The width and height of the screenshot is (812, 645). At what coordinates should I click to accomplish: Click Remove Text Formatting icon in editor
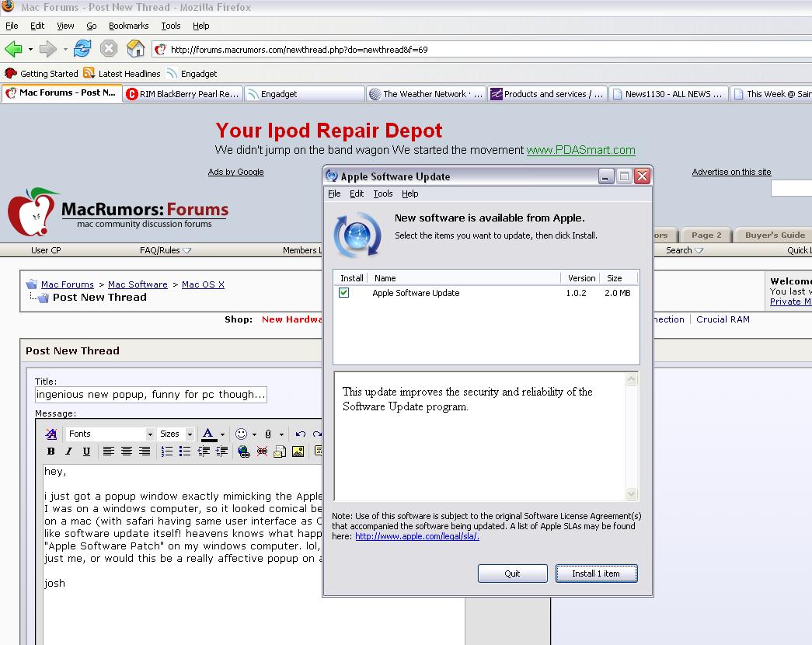point(51,434)
